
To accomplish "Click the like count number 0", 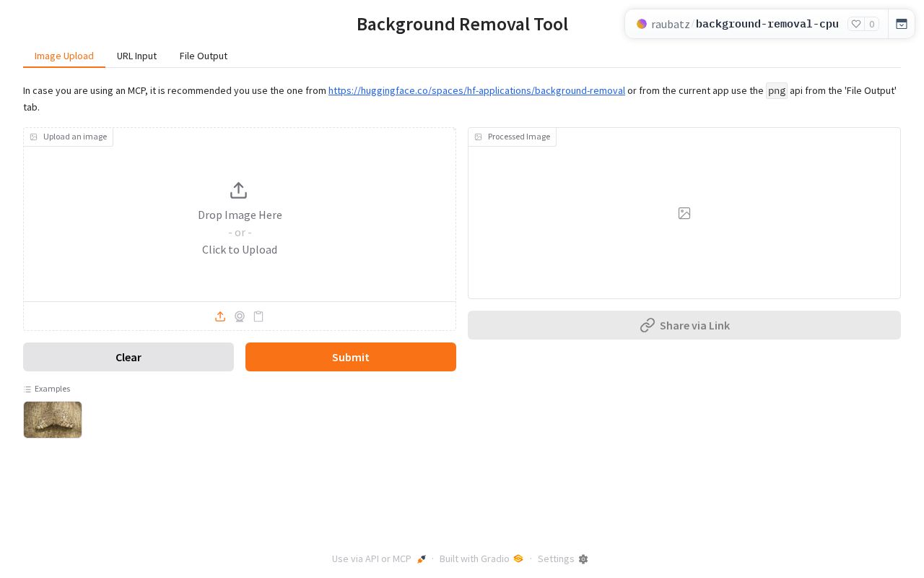I will click(872, 24).
